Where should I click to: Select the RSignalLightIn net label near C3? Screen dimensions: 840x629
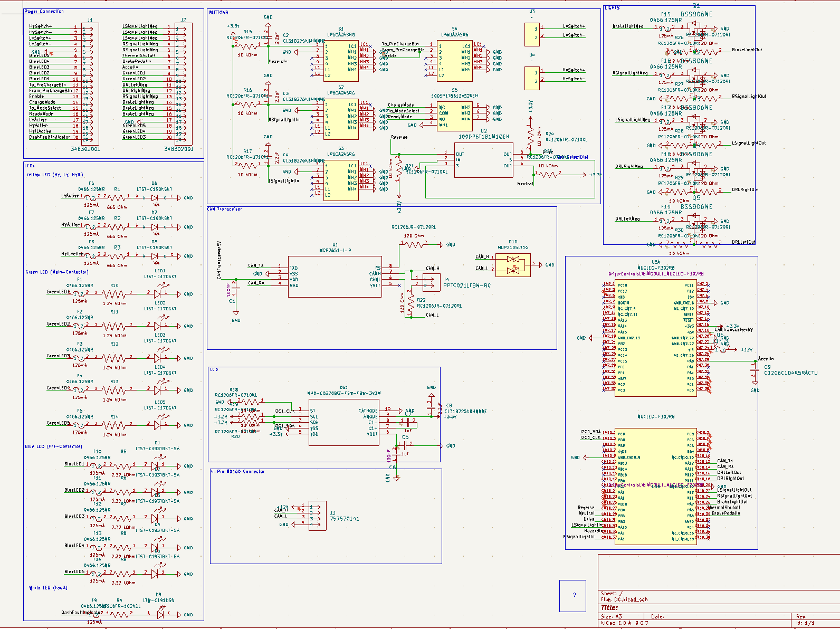coord(284,120)
